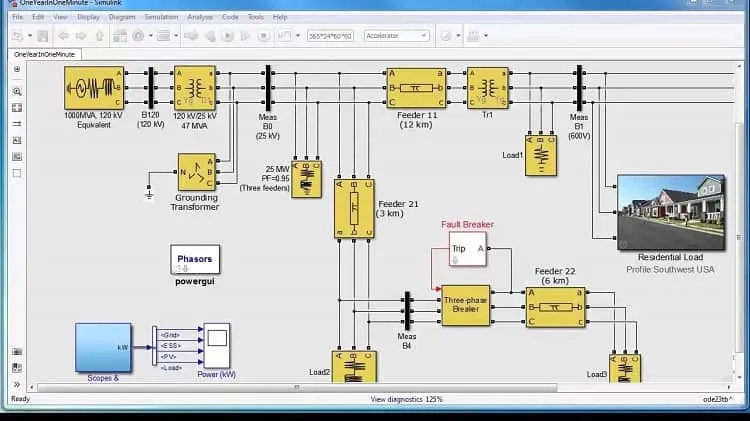Select the OneYearInOneMinute model tab

tap(44, 55)
